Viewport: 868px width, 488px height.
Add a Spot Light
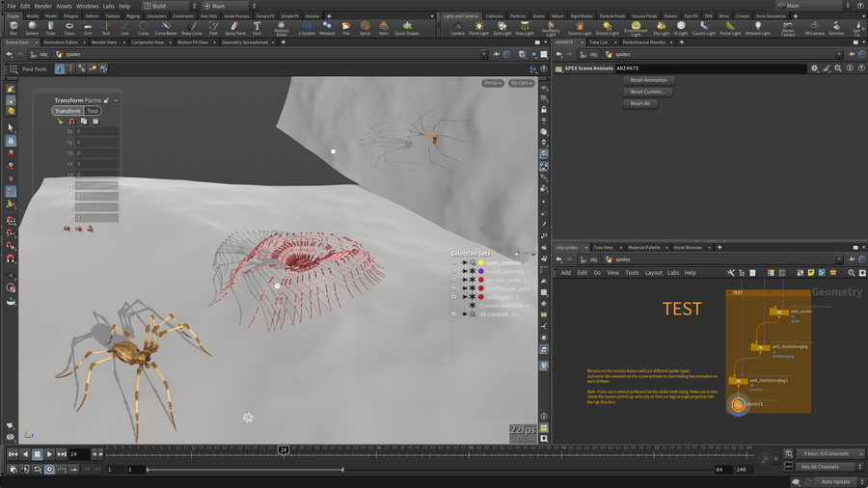[x=502, y=28]
